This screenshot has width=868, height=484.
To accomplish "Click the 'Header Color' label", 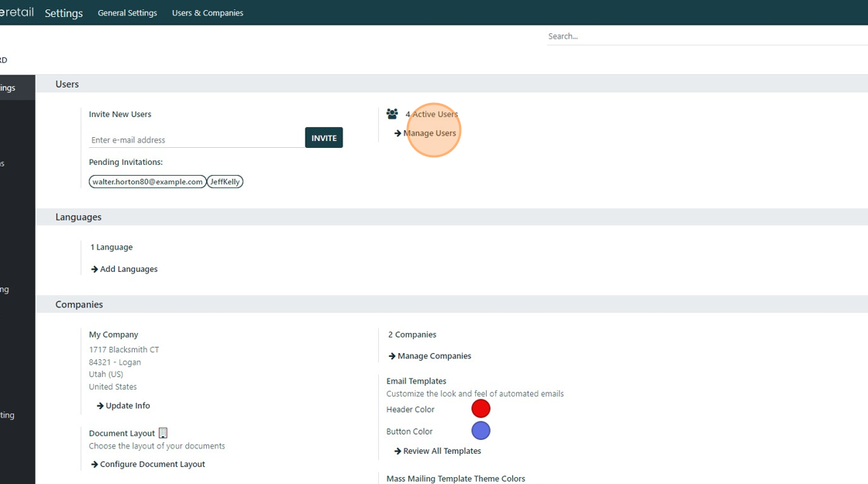I will point(410,410).
